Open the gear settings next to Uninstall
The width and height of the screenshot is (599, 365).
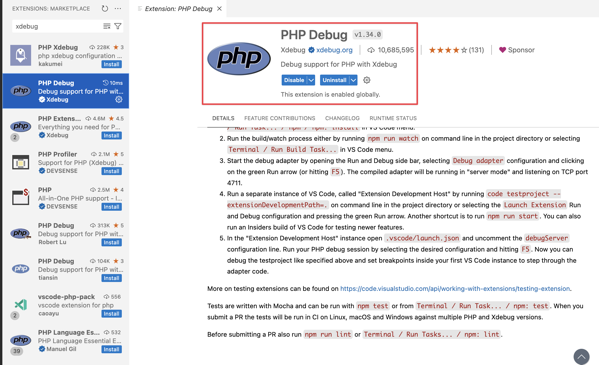tap(367, 80)
